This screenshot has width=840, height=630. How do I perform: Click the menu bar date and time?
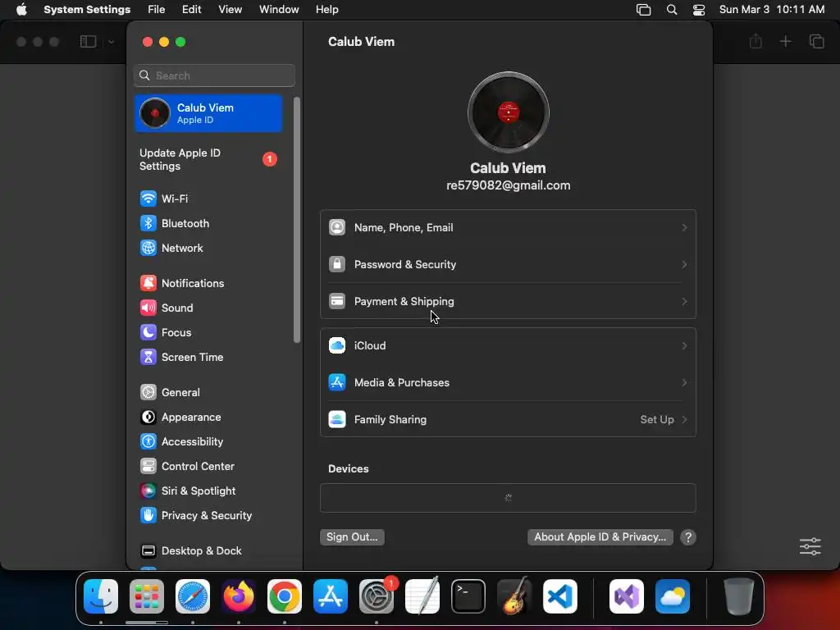[771, 10]
